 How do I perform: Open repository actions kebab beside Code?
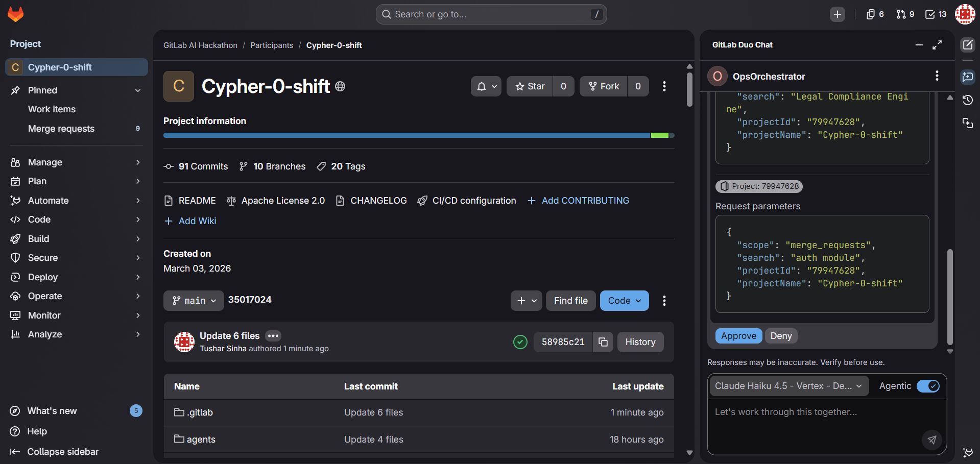pos(664,301)
